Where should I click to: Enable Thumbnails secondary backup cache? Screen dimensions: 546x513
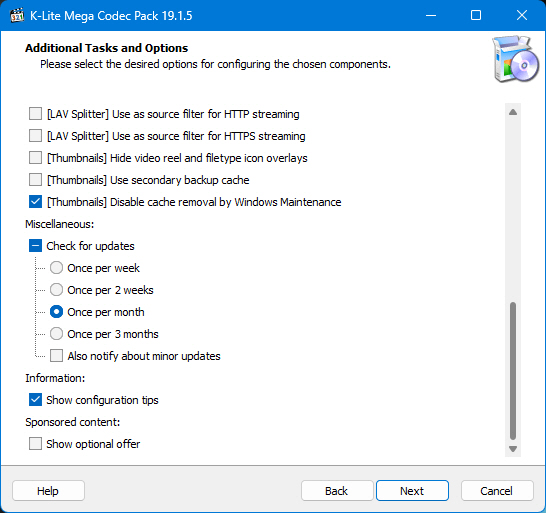[x=35, y=180]
